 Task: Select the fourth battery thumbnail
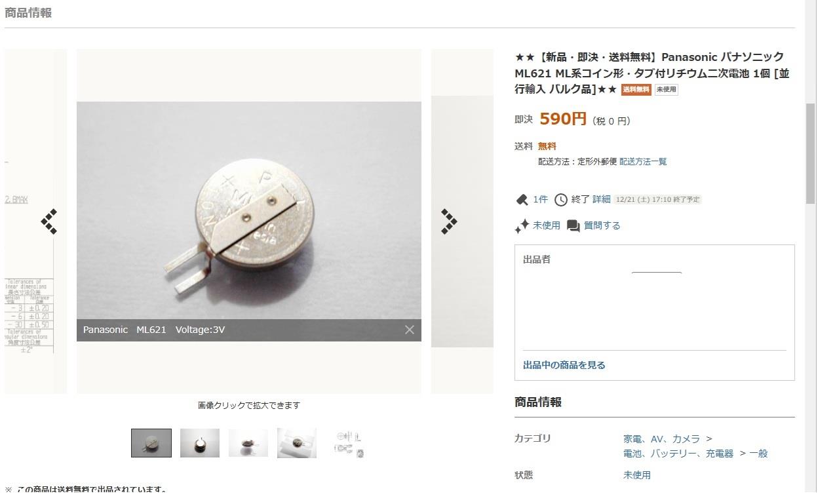coord(297,443)
